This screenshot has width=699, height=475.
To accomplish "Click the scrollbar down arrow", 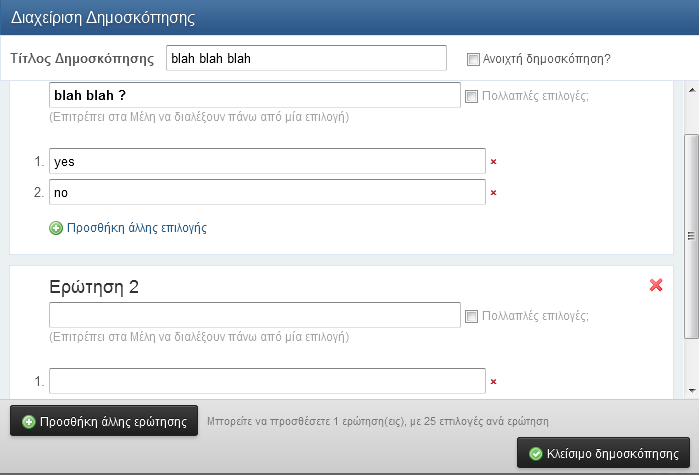I will pyautogui.click(x=692, y=391).
